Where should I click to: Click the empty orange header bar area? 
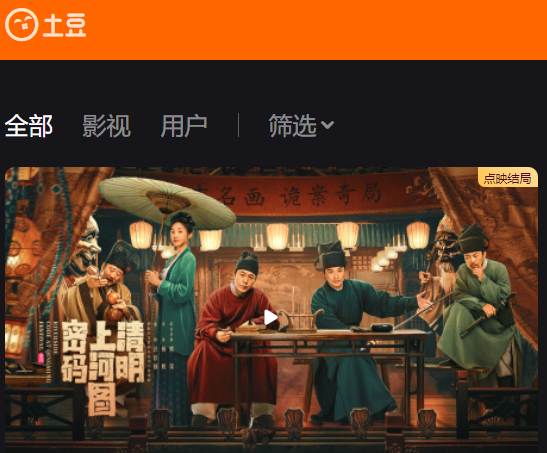coord(314,30)
